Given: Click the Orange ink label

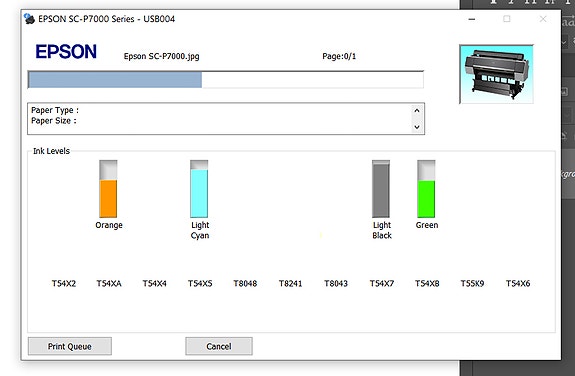Looking at the screenshot, I should coord(109,225).
